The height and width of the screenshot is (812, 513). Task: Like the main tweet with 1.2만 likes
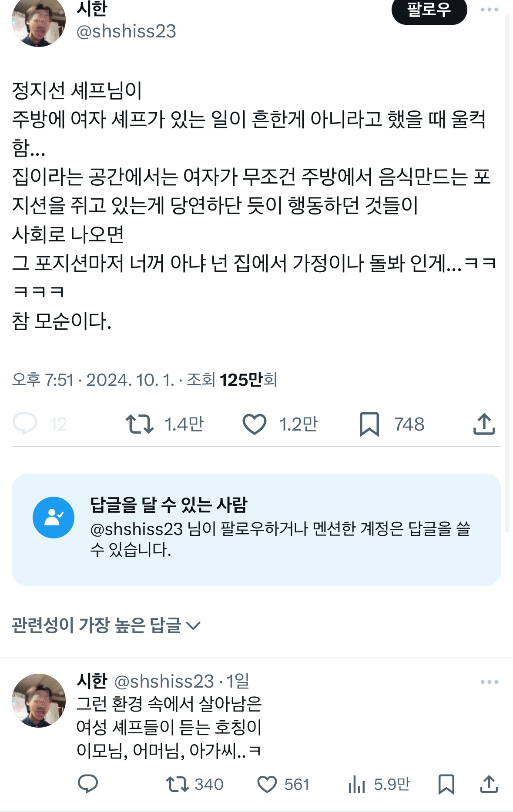[255, 424]
